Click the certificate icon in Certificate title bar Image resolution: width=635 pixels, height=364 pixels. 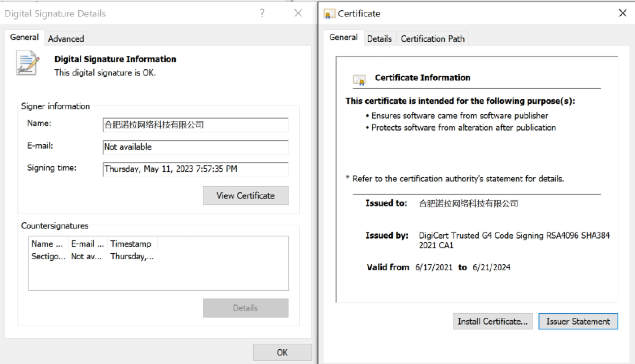329,14
